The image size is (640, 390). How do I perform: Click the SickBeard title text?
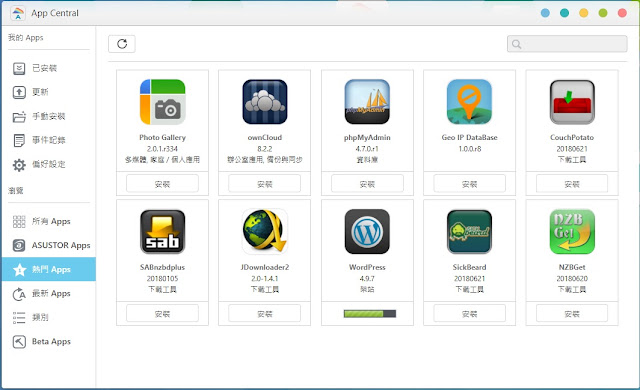point(469,267)
